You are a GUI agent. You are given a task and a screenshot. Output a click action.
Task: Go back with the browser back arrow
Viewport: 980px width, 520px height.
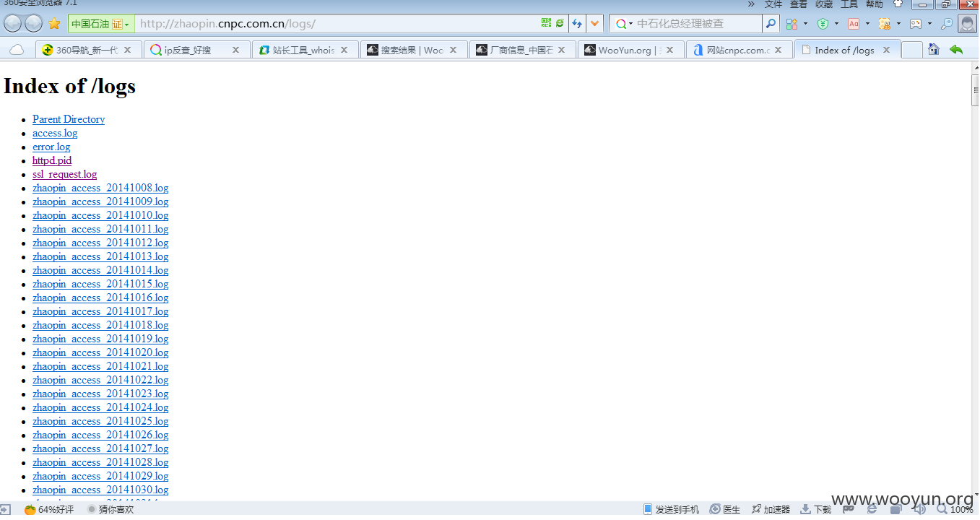click(12, 24)
